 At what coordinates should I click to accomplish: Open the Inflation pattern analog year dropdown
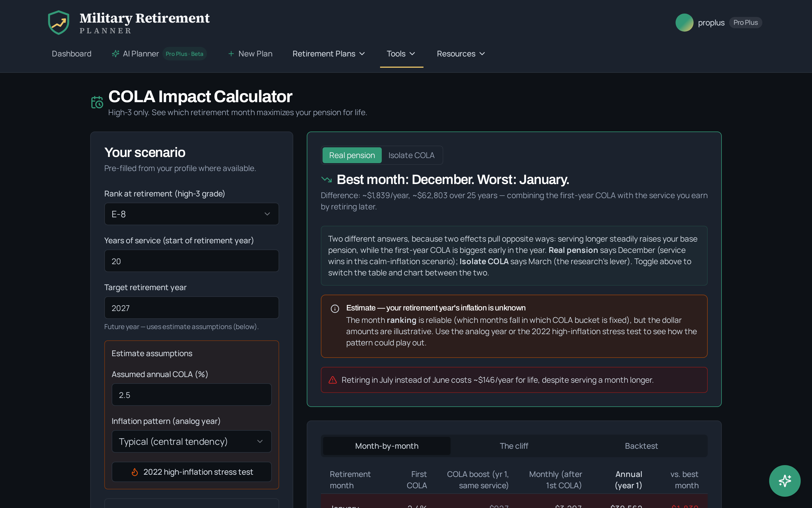[192, 441]
